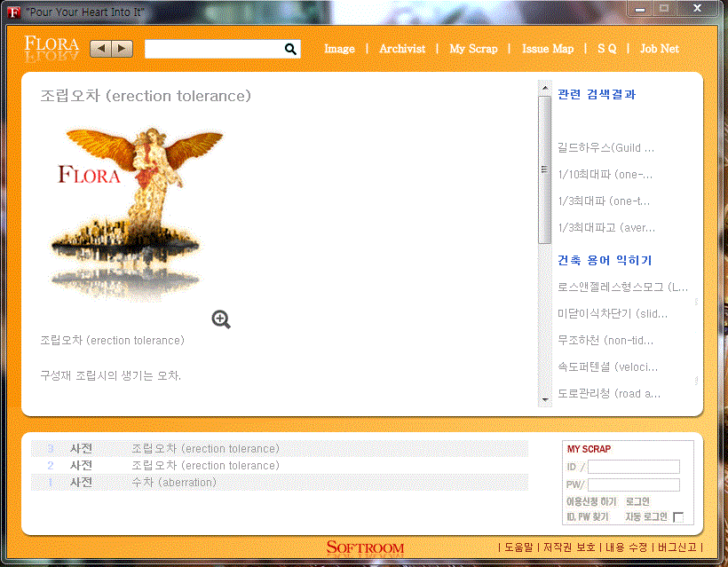Screen dimensions: 728x567
Task: Click the sidebar scrollbar thumb
Action: (x=545, y=169)
